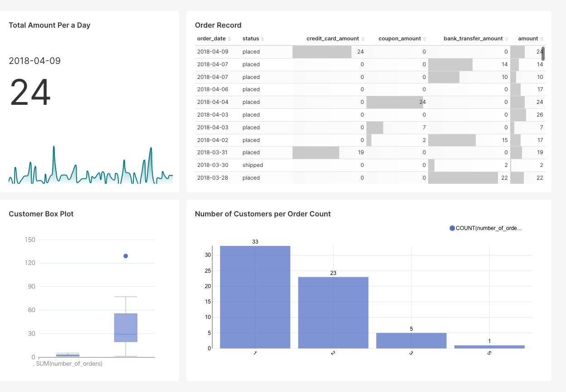Click the large box in the box plot
The image size is (566, 392).
[x=126, y=328]
